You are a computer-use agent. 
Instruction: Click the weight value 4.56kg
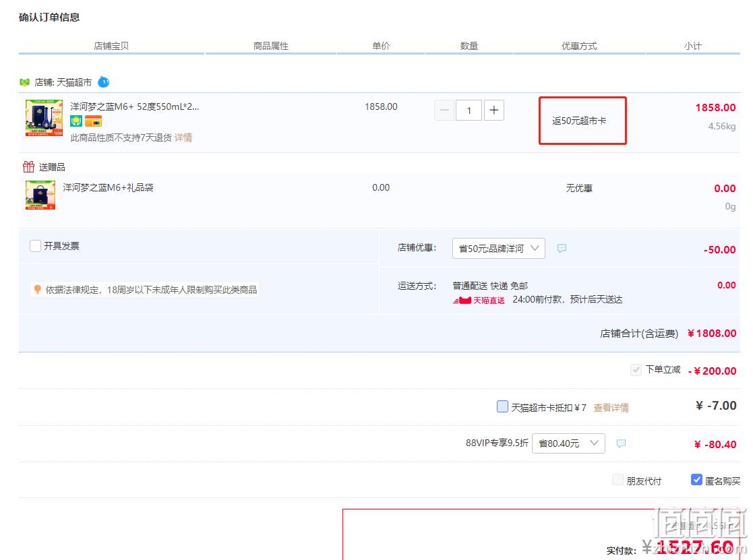point(722,126)
